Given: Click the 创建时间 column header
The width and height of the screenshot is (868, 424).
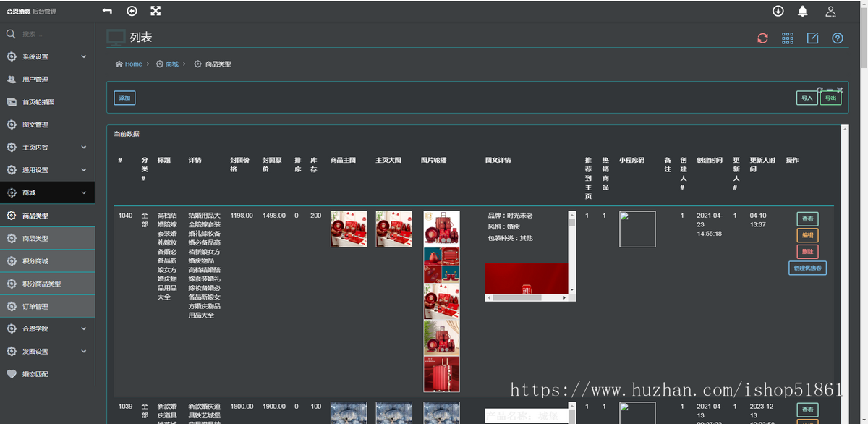Looking at the screenshot, I should click(710, 160).
